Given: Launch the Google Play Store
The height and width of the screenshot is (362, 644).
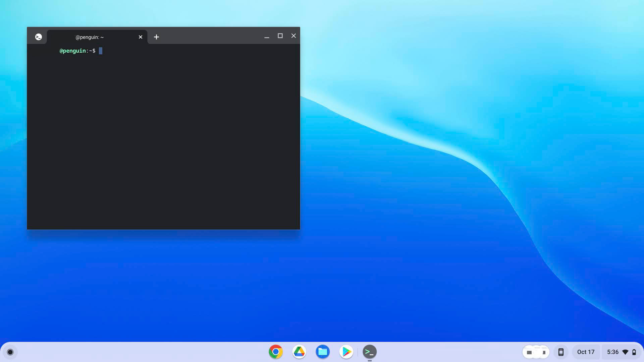Looking at the screenshot, I should [346, 352].
